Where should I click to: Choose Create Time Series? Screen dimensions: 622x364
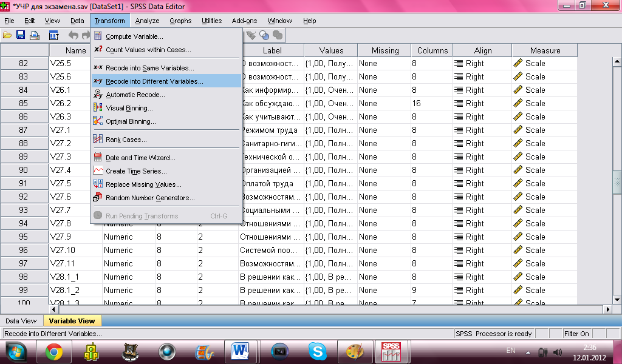(166, 171)
